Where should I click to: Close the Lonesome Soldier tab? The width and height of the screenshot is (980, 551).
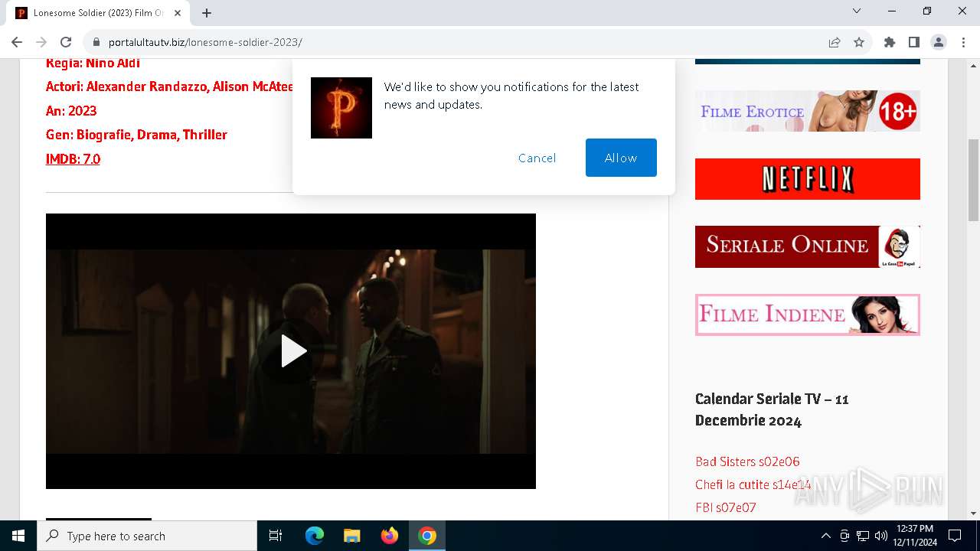point(177,13)
